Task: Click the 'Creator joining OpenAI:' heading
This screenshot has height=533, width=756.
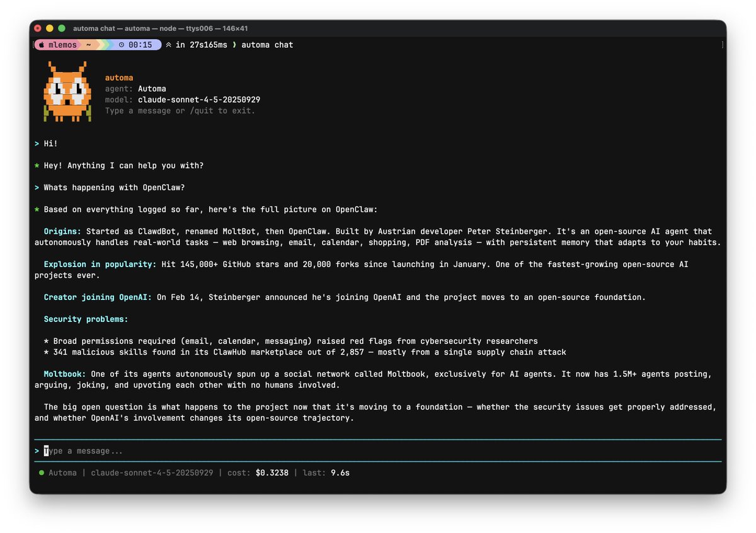Action: coord(98,297)
